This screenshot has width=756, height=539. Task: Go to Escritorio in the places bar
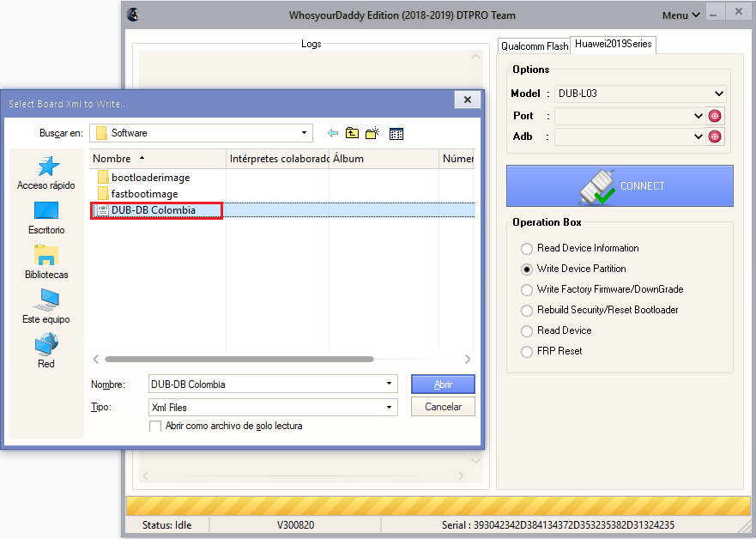46,218
